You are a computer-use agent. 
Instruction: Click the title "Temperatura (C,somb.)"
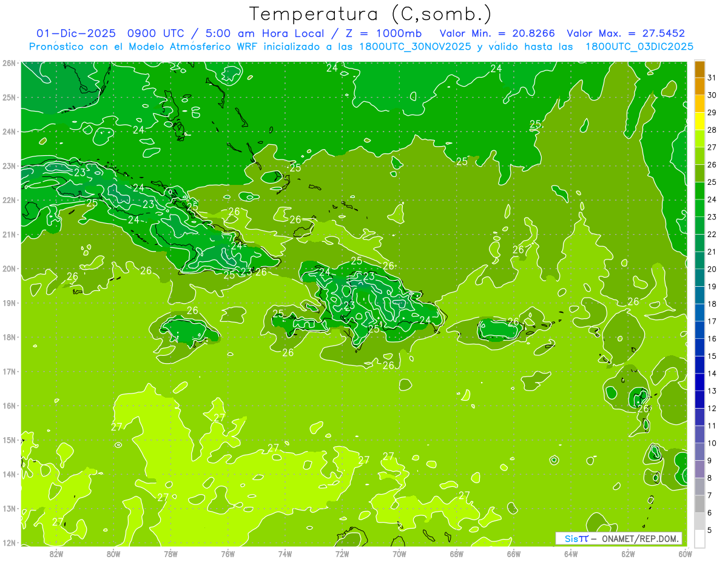pos(371,14)
